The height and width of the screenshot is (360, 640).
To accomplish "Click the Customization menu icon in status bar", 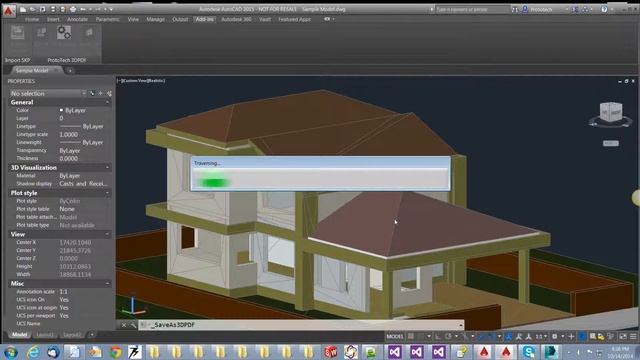I will [633, 336].
